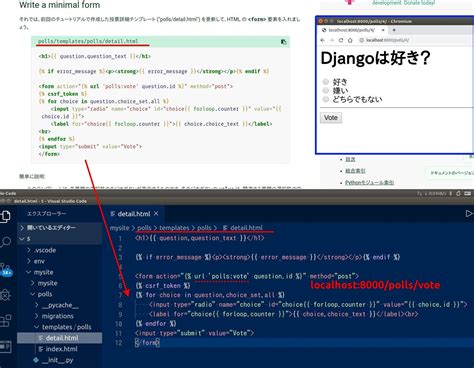Click the mysite breadcrumb segment
The height and width of the screenshot is (368, 474).
coord(119,228)
